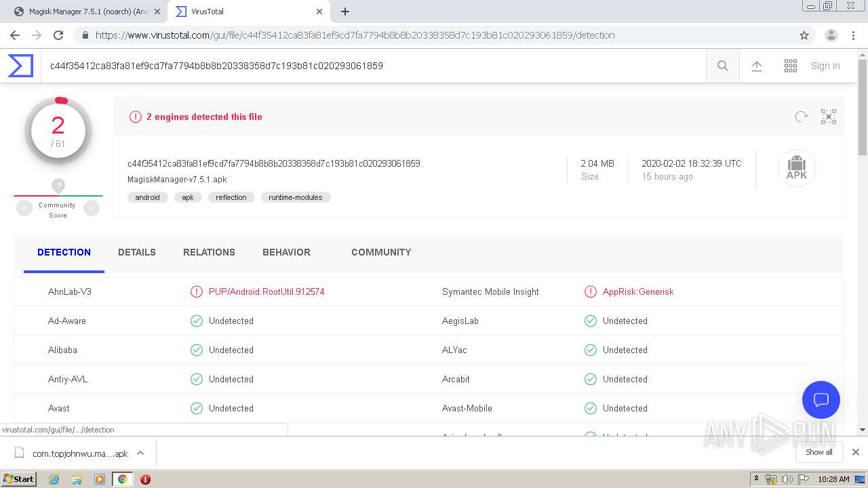
Task: Click the search magnifier icon
Action: pos(723,66)
